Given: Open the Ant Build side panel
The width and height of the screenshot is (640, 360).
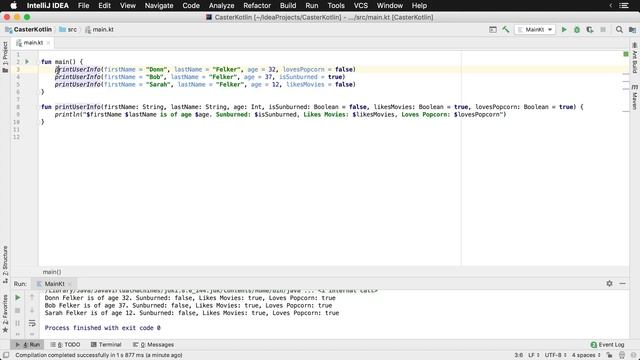Looking at the screenshot, I should [x=635, y=58].
